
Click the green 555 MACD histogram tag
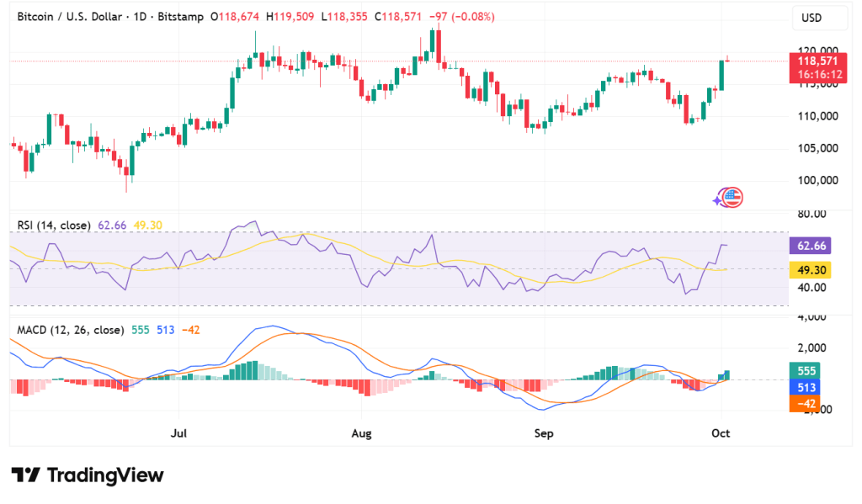click(x=805, y=370)
